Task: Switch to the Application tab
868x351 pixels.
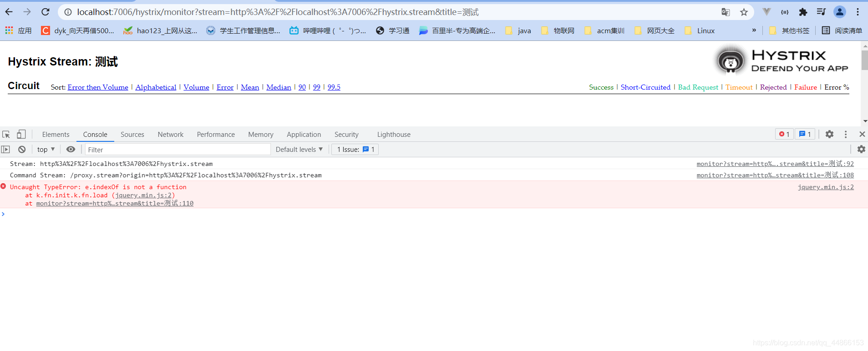Action: click(304, 135)
